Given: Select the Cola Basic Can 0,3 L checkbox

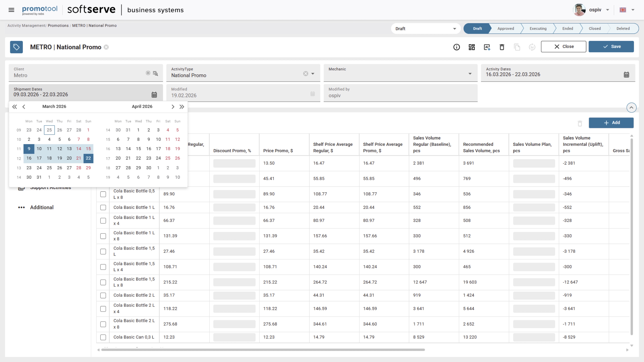Looking at the screenshot, I should (103, 337).
